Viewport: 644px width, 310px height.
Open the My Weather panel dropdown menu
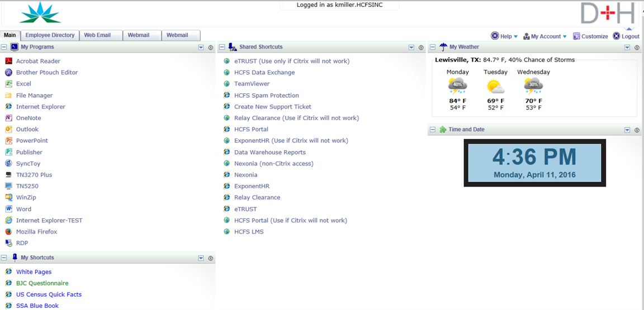(x=627, y=47)
